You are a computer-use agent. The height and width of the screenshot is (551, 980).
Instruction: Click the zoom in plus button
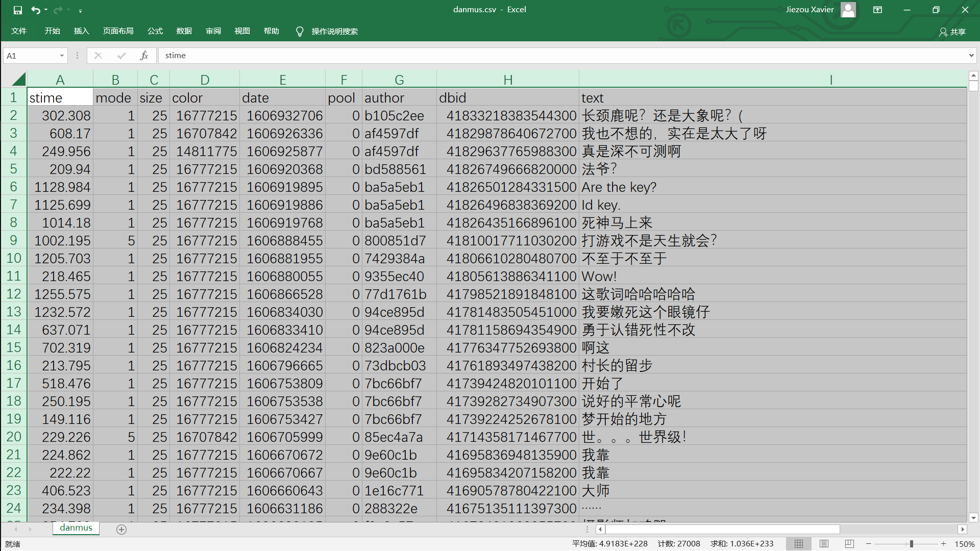943,544
